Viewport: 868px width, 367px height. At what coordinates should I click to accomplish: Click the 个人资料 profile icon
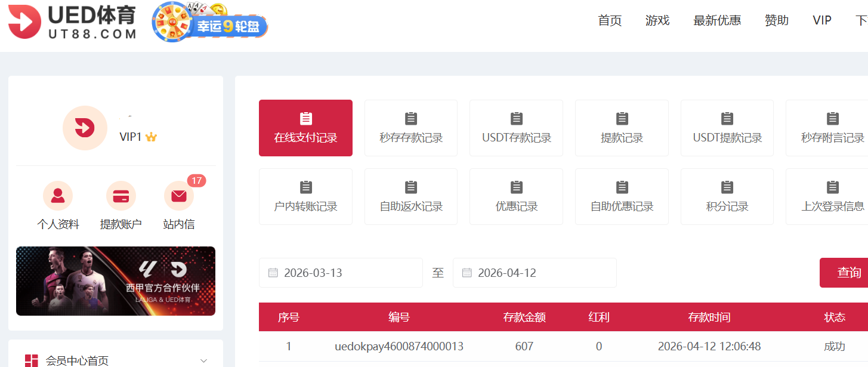click(x=58, y=196)
